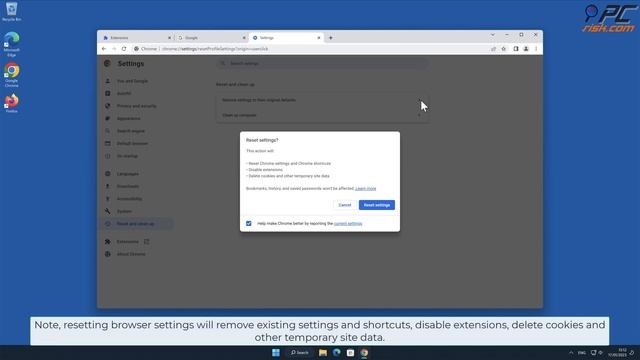Click the address bar URL
The height and width of the screenshot is (360, 640).
215,49
